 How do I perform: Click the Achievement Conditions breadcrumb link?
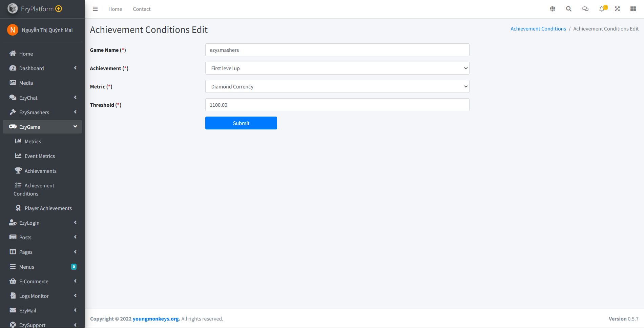(x=538, y=29)
